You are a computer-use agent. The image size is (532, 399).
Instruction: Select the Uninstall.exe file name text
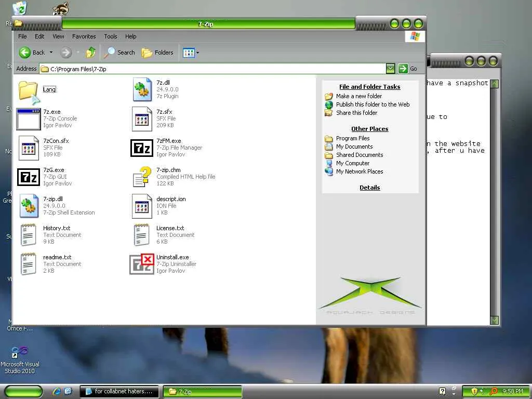click(x=172, y=257)
